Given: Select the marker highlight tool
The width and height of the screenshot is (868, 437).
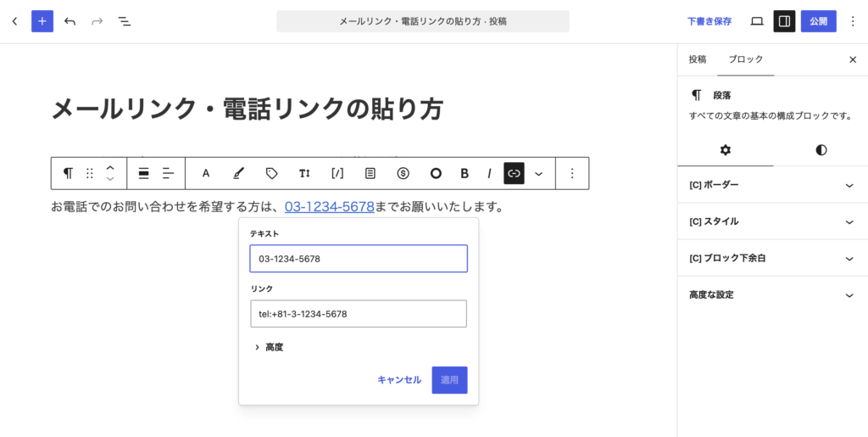Looking at the screenshot, I should click(x=238, y=173).
